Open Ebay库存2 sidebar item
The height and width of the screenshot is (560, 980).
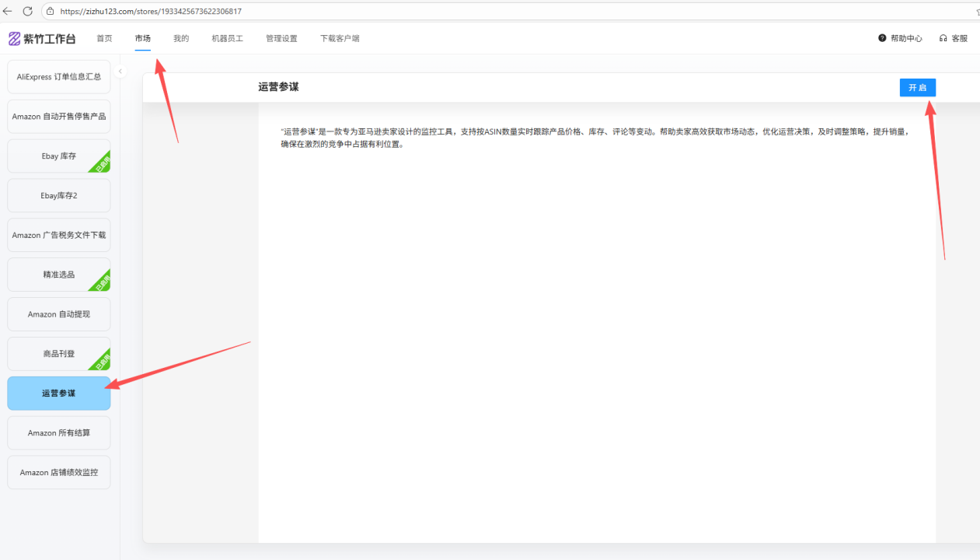[x=59, y=196]
